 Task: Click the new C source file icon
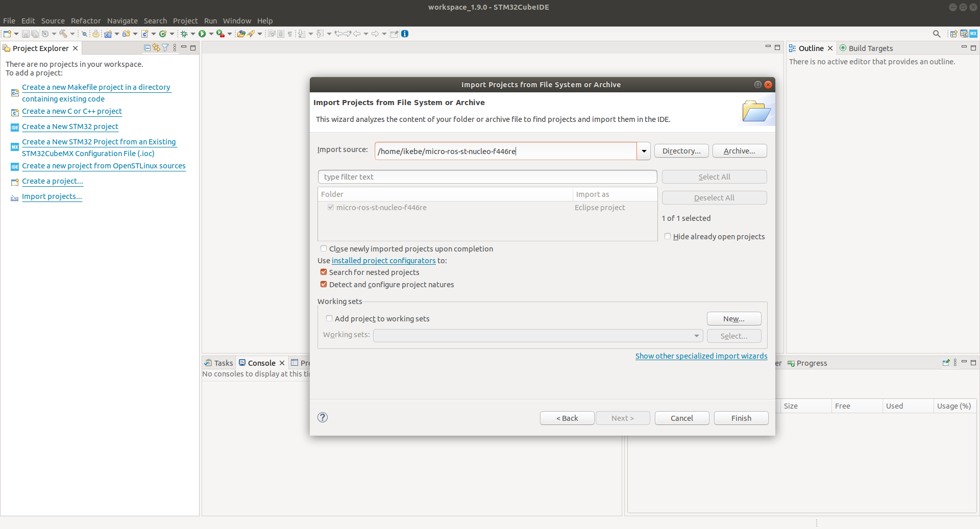pyautogui.click(x=144, y=34)
